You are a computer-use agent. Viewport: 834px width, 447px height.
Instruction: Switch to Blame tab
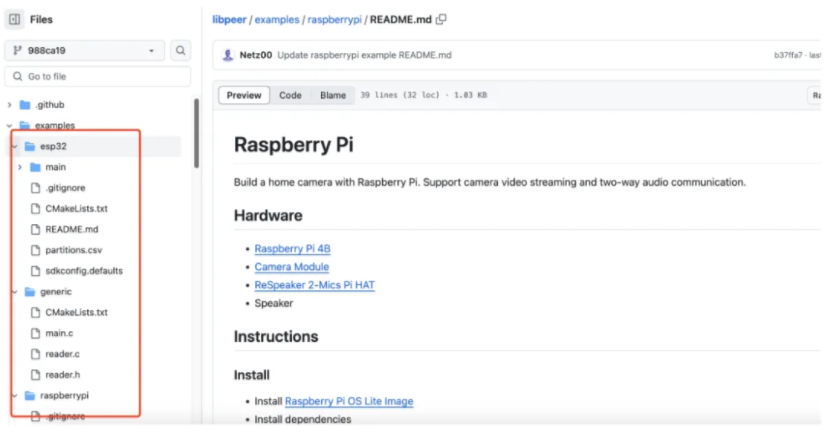click(332, 95)
